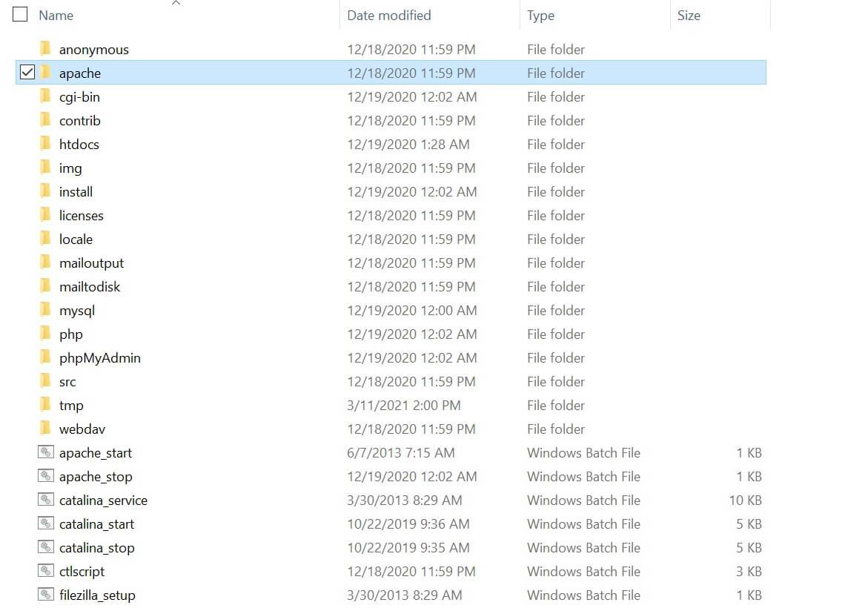The image size is (868, 608).
Task: Sort by Type column header
Action: 540,16
